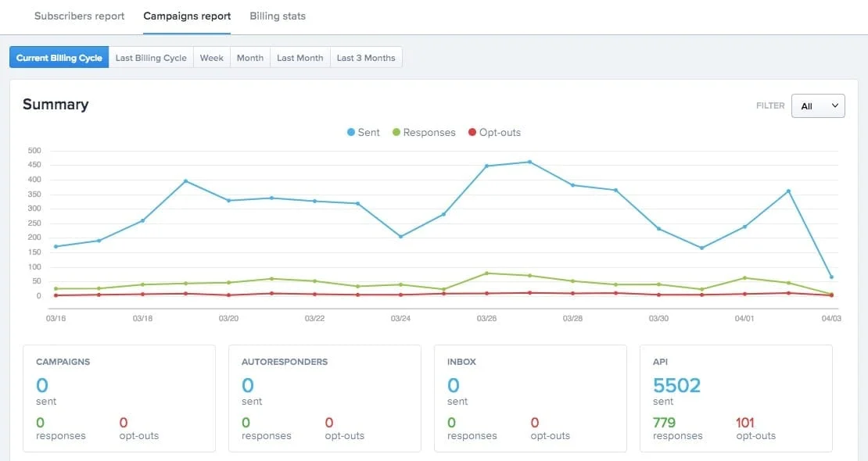Show the Week time range
The height and width of the screenshot is (461, 868).
(211, 58)
